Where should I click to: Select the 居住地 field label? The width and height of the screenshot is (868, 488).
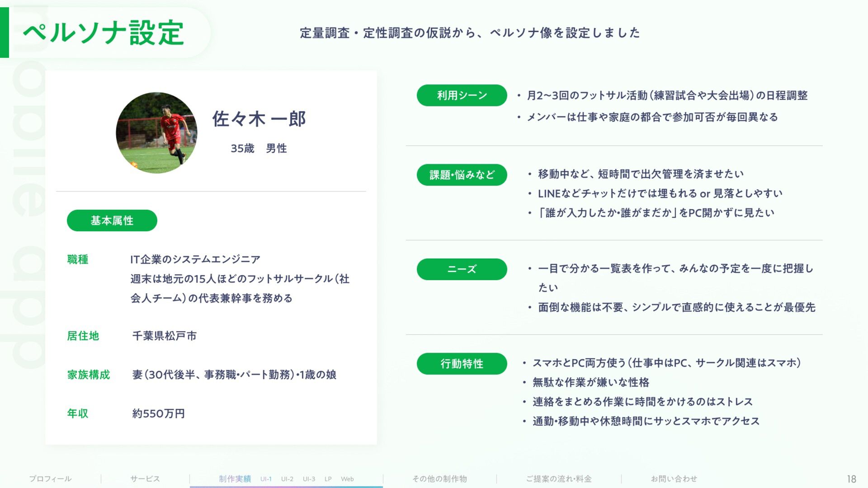click(x=83, y=336)
